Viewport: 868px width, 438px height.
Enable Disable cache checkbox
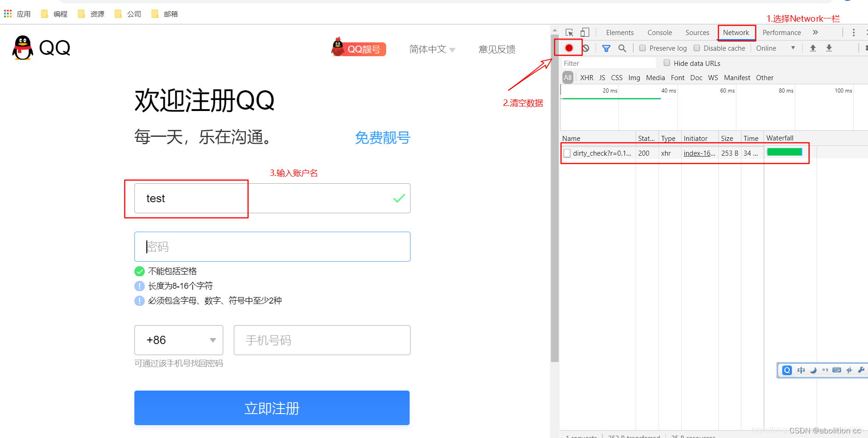(697, 48)
